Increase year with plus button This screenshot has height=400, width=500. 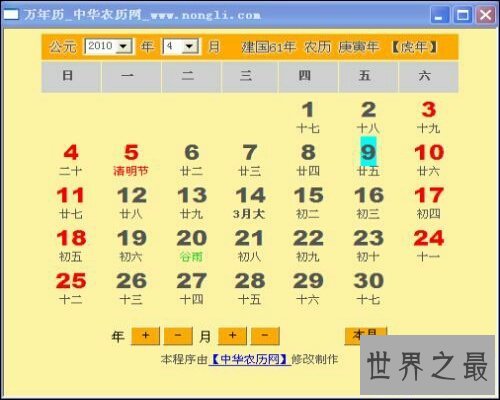pyautogui.click(x=146, y=336)
